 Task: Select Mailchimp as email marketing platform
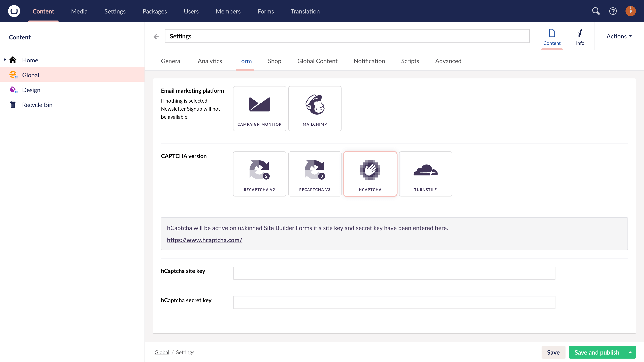point(315,108)
